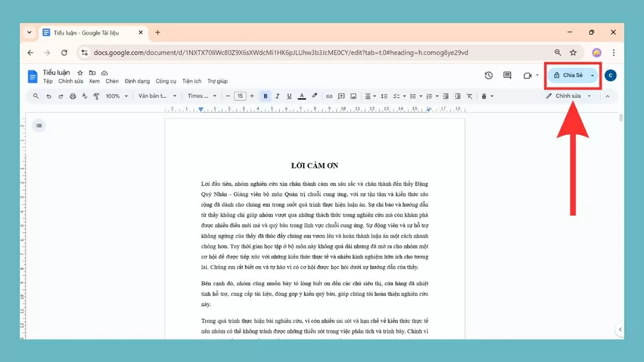Open the Chỉnh sửa mode dropdown
The image size is (644, 362).
[569, 96]
